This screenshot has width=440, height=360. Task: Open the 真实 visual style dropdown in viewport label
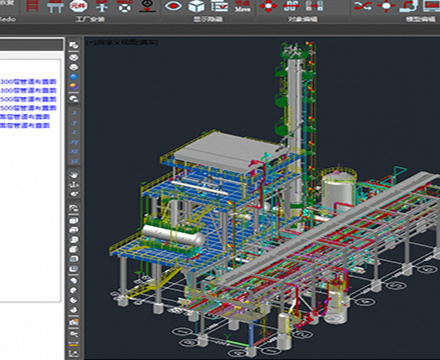pyautogui.click(x=149, y=42)
